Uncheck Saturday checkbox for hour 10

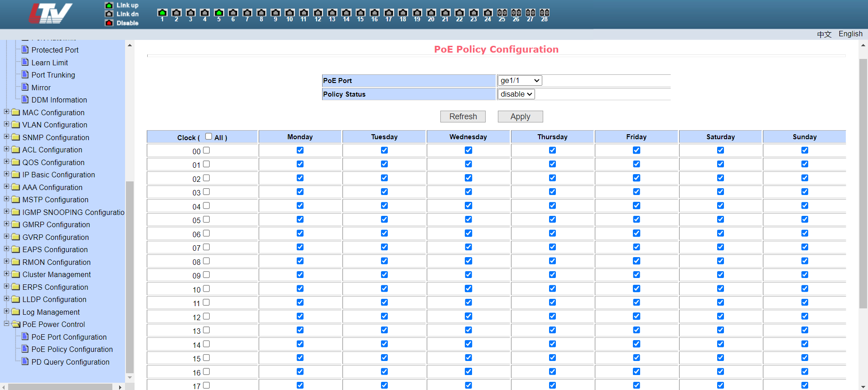[720, 288]
